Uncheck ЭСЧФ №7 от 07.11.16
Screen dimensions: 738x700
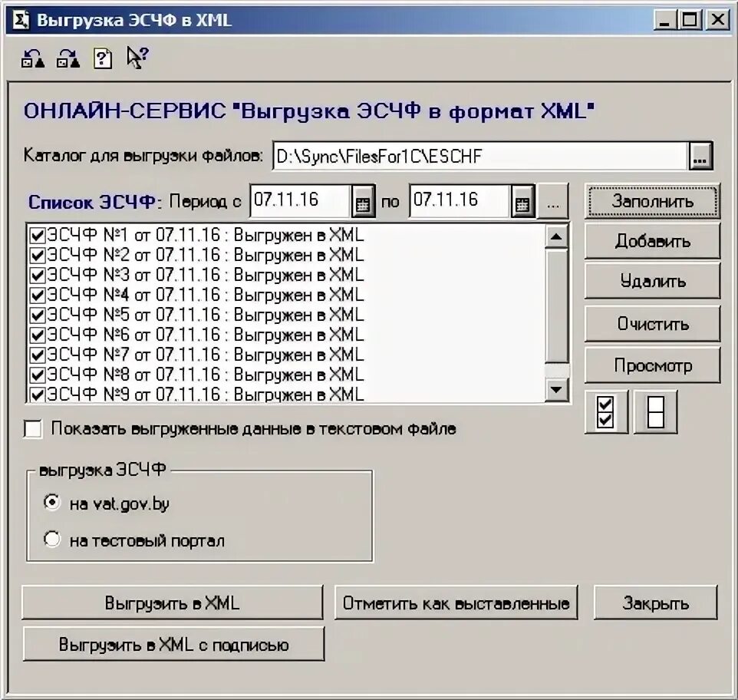pyautogui.click(x=37, y=355)
